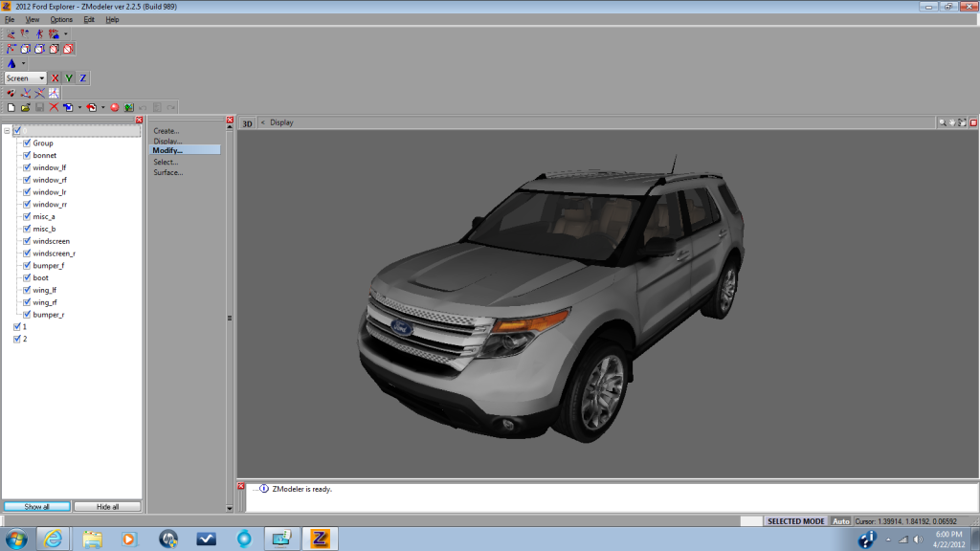Click the Show all button

[37, 507]
